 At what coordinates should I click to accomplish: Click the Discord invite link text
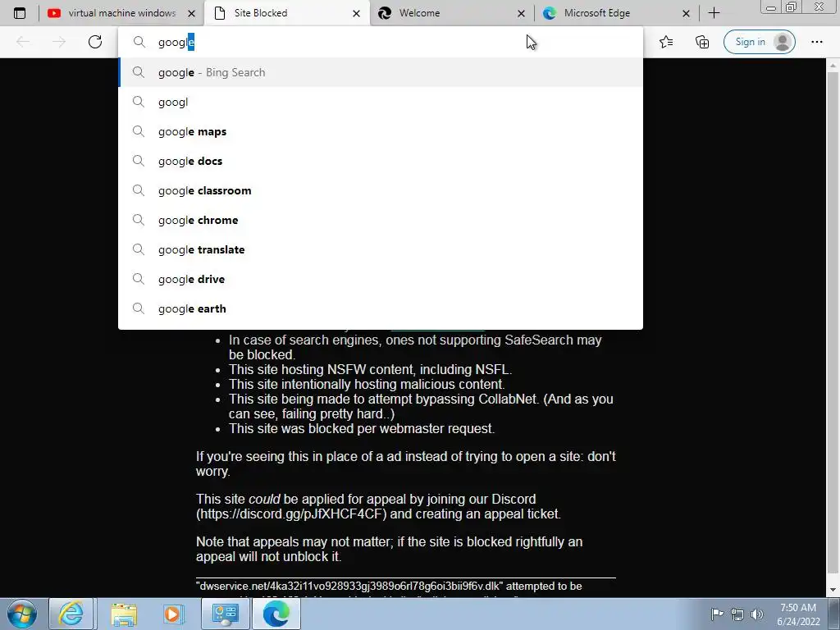coord(291,514)
